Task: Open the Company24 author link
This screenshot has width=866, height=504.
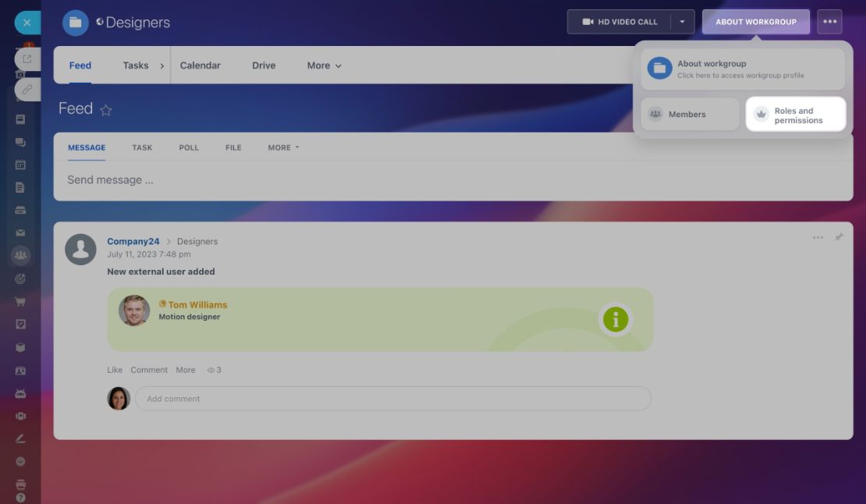Action: (133, 241)
